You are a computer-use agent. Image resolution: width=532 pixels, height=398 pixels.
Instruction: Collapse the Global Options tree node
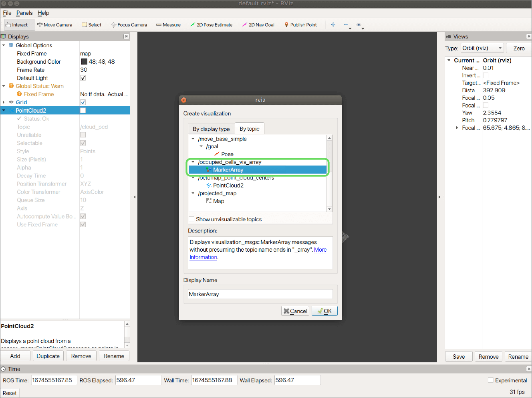(x=4, y=45)
